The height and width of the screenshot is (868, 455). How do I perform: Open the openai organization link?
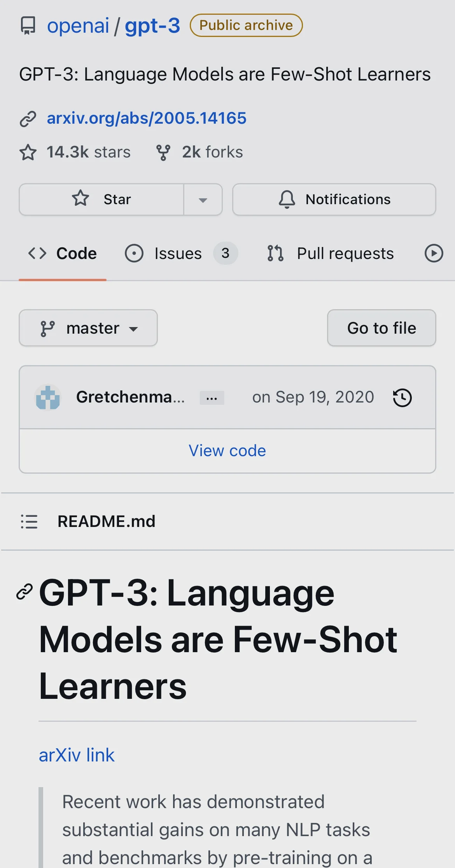tap(78, 26)
